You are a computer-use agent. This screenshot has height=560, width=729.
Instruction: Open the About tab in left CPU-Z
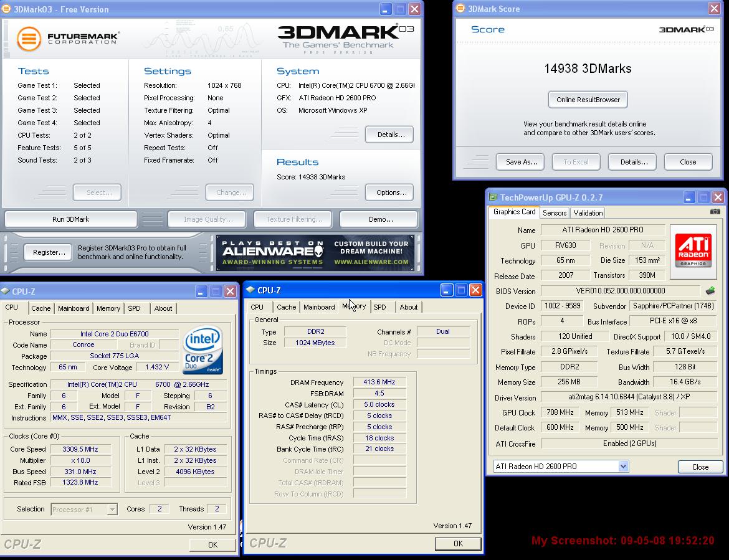163,308
